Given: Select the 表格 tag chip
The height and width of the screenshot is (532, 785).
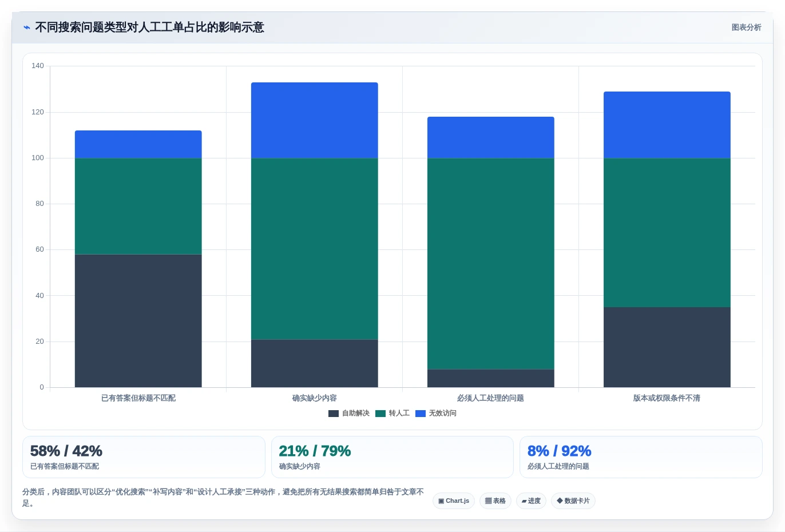Looking at the screenshot, I should point(495,501).
